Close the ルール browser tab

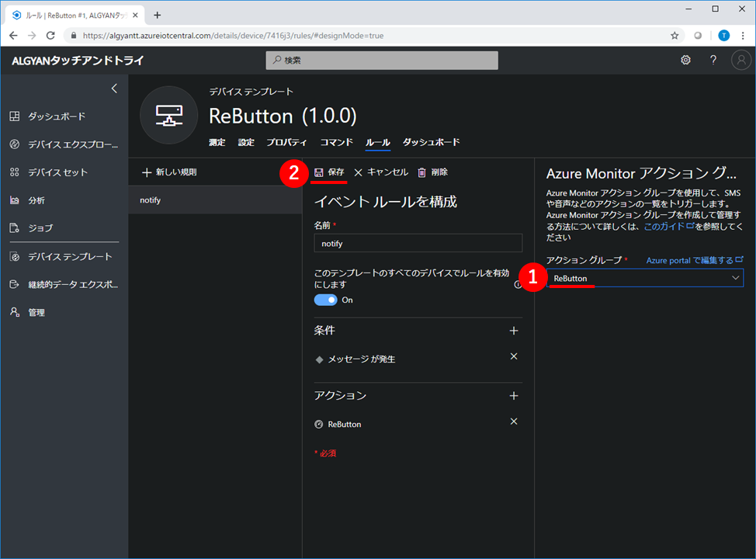point(135,15)
